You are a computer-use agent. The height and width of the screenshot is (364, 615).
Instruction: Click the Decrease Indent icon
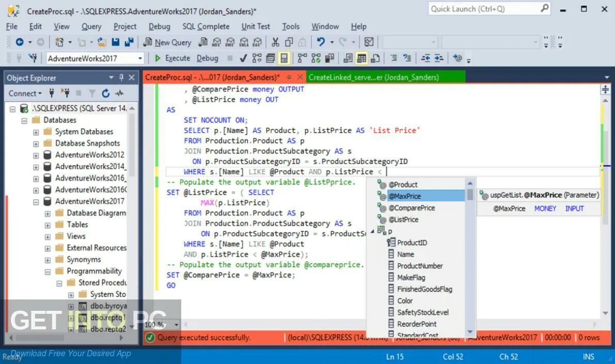(425, 58)
